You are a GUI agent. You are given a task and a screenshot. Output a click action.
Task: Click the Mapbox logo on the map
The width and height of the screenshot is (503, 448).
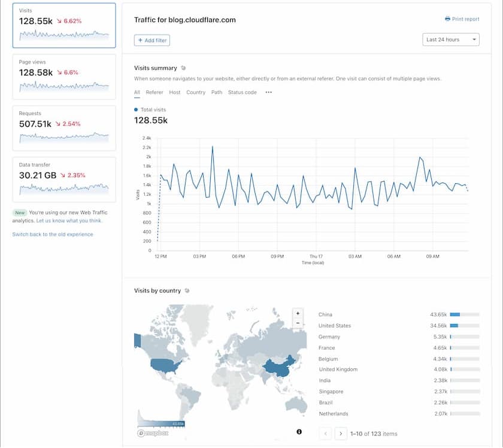153,433
